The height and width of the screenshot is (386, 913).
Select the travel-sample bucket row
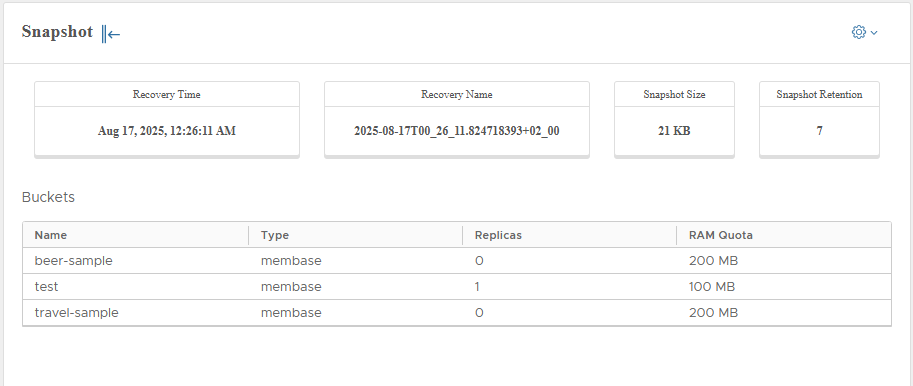click(456, 313)
